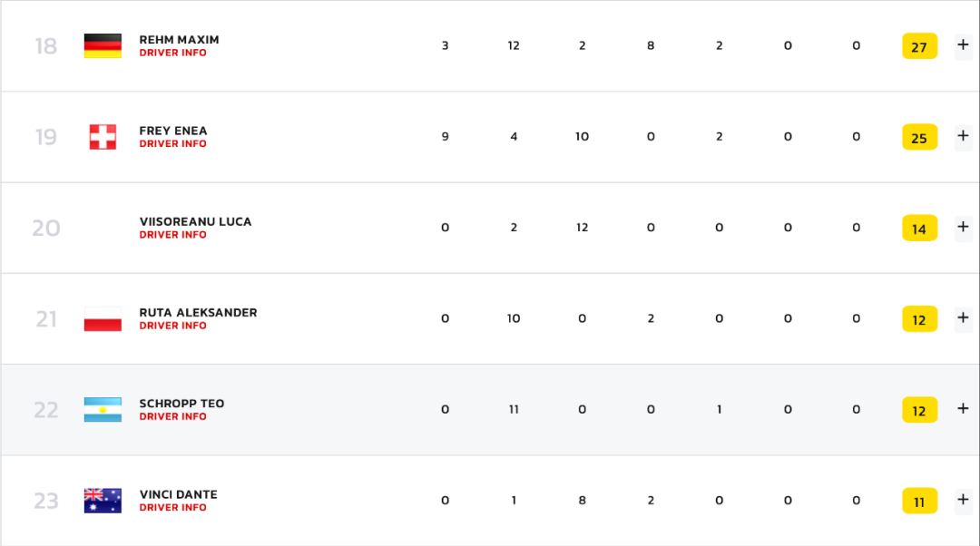The width and height of the screenshot is (980, 546).
Task: Click the yellow 27 points total badge
Action: [x=919, y=46]
